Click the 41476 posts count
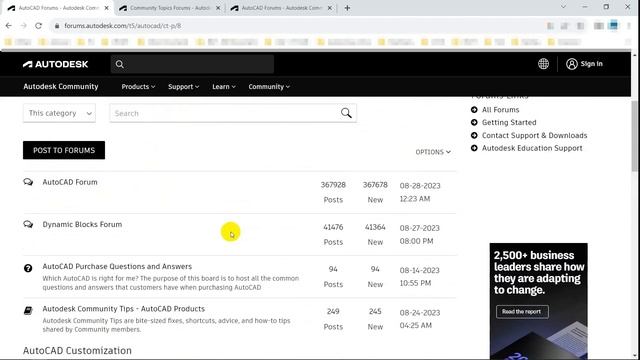Screen dimensions: 640x360 (x=333, y=227)
